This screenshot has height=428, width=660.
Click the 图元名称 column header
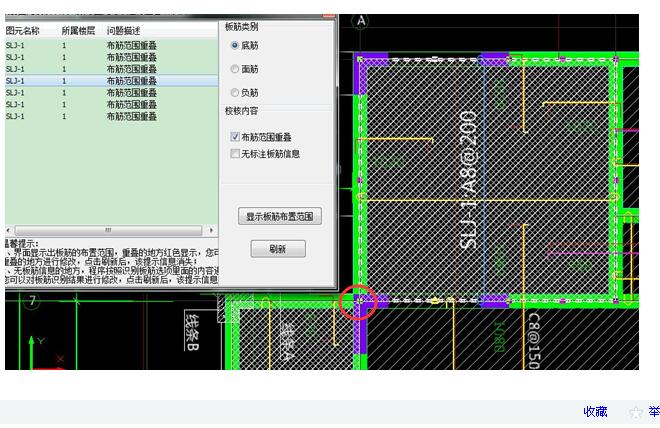(22, 31)
